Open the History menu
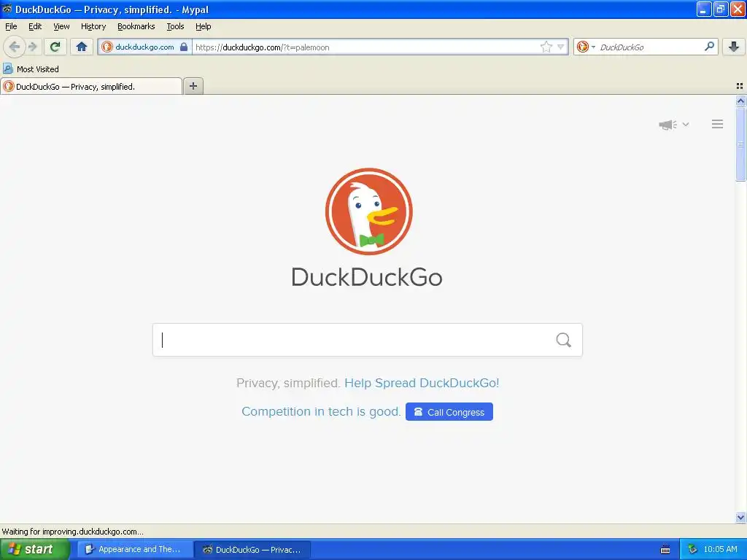 93,26
